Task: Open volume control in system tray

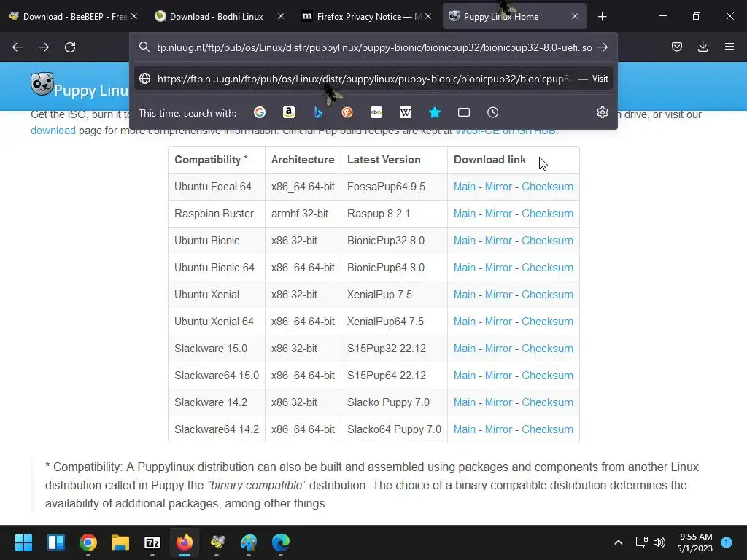Action: point(659,542)
